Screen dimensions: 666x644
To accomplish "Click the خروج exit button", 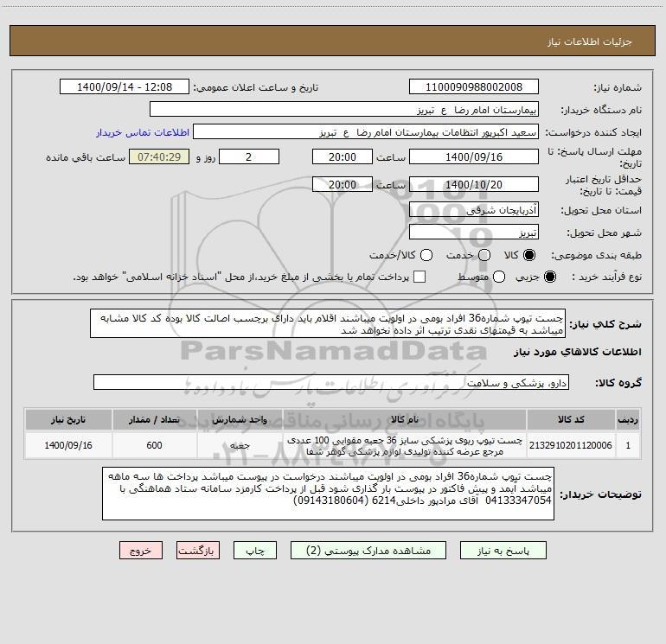I will click(141, 551).
